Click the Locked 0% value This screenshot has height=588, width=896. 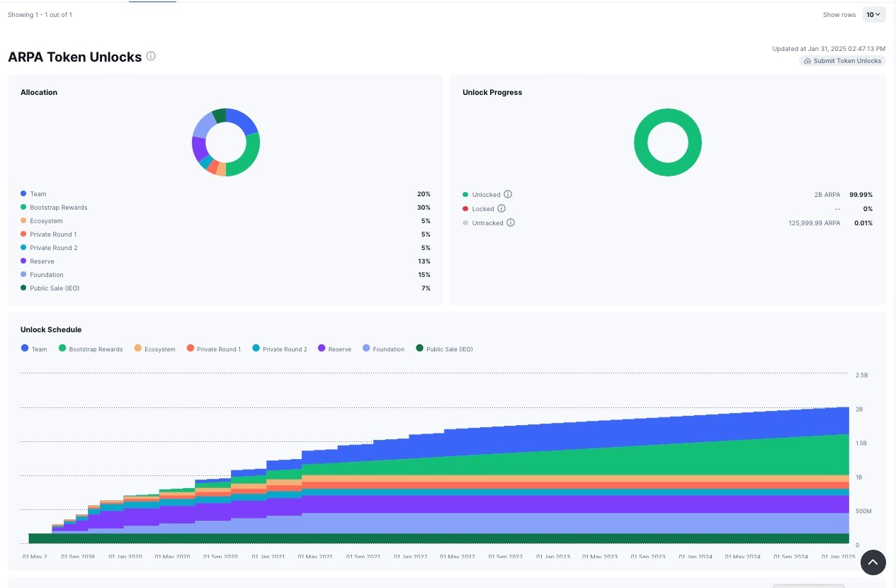(868, 209)
